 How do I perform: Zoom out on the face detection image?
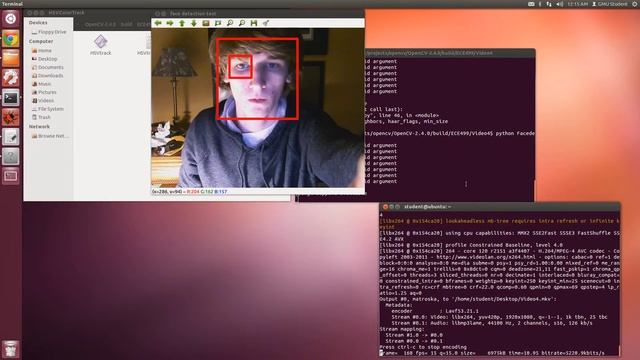click(242, 23)
